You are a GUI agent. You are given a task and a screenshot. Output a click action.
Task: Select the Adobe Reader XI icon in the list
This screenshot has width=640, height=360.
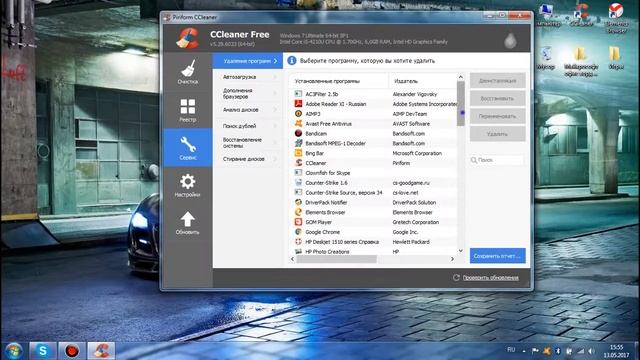point(298,104)
